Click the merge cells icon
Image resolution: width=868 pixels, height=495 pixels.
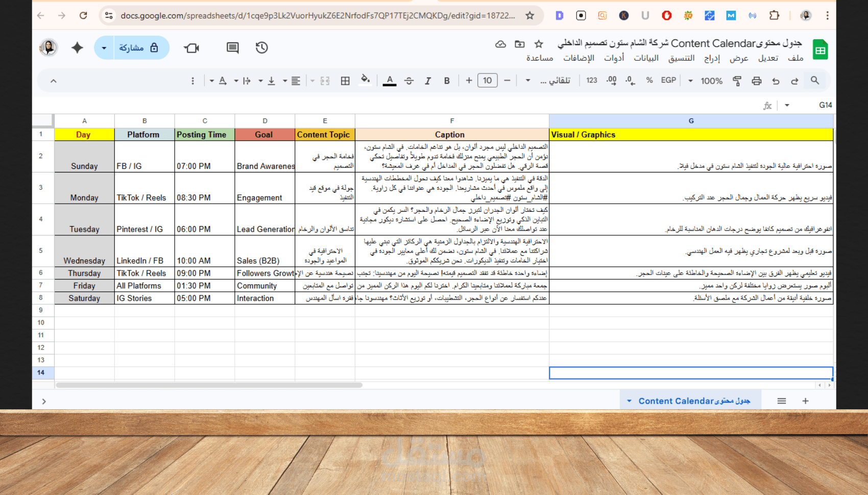point(324,81)
